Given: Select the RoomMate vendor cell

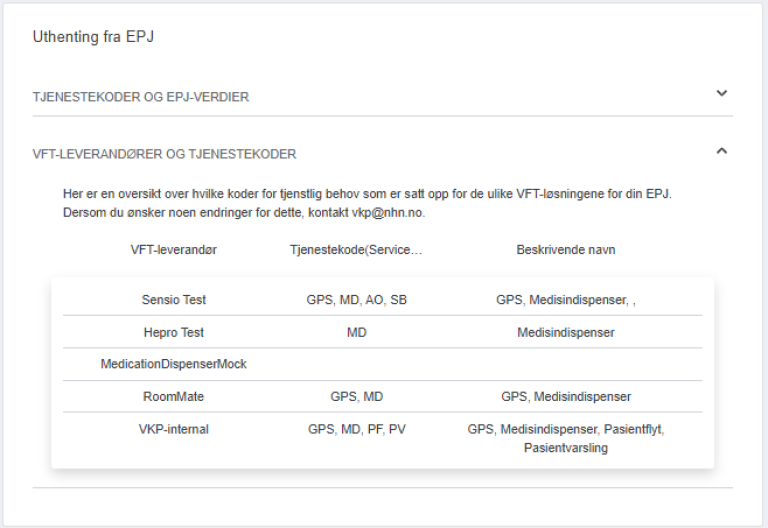Looking at the screenshot, I should click(x=174, y=397).
